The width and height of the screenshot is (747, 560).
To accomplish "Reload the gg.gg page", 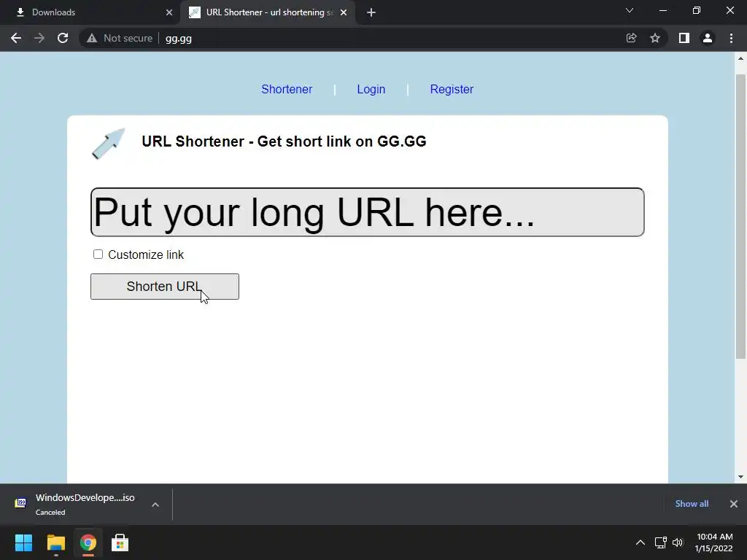I will pyautogui.click(x=63, y=38).
